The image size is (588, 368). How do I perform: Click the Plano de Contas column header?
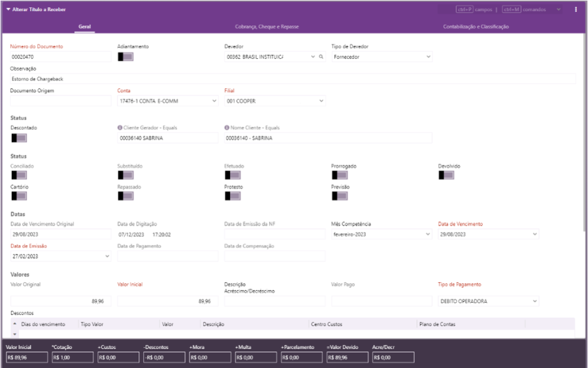point(437,324)
